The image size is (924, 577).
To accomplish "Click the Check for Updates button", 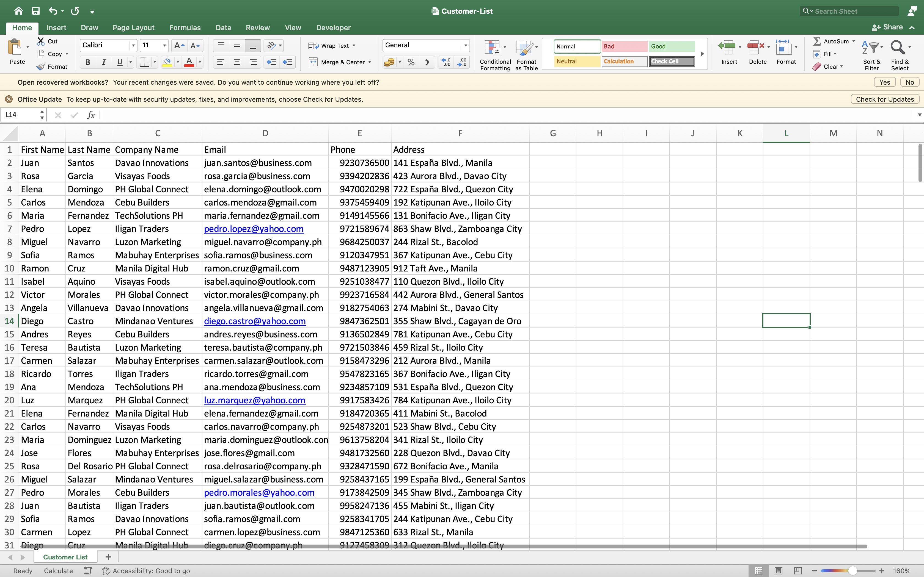I will click(x=884, y=99).
